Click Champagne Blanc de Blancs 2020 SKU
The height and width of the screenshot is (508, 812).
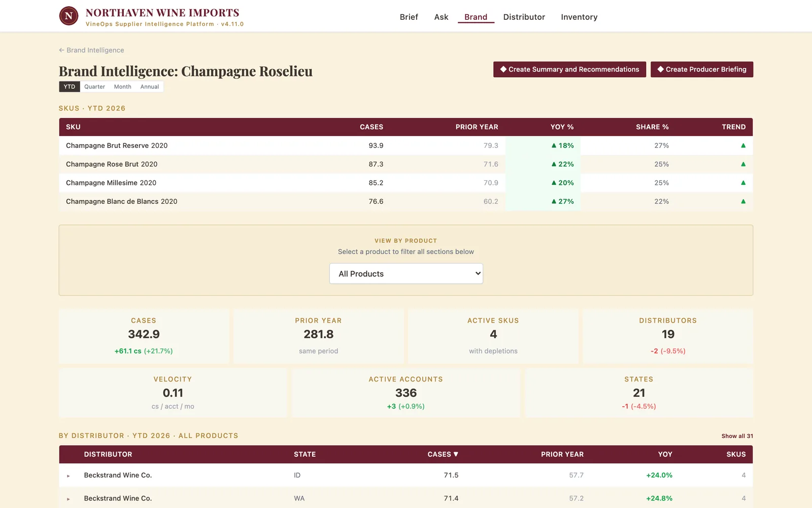click(122, 202)
